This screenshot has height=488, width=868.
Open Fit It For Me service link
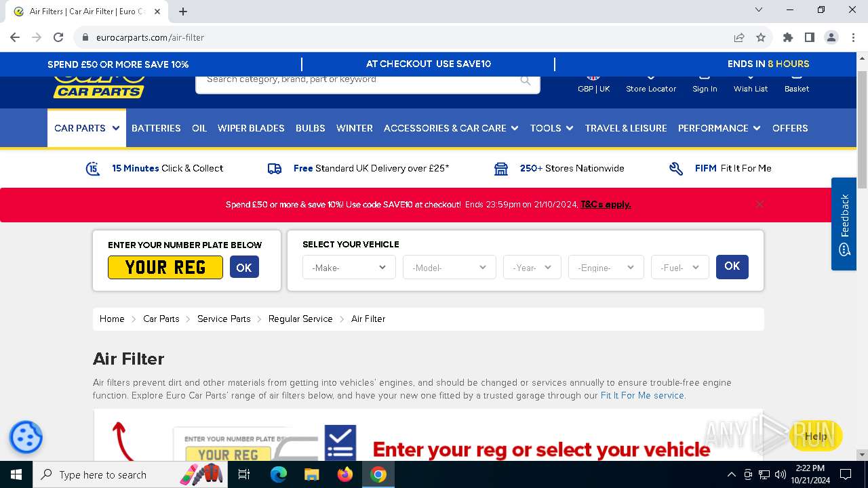pos(642,395)
